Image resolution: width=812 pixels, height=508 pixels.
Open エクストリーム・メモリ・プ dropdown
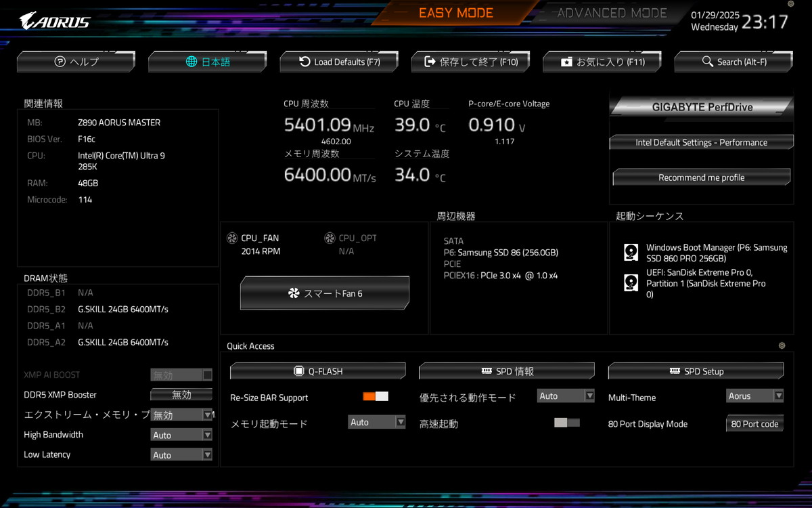point(181,415)
